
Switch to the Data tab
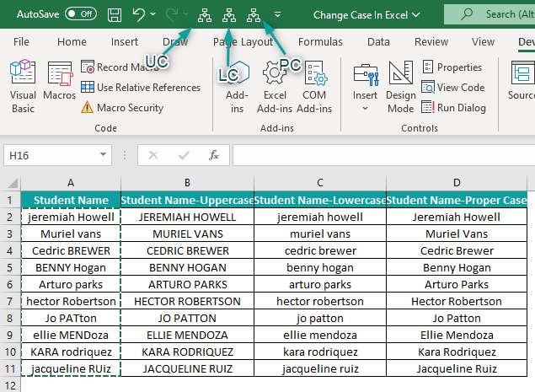(378, 41)
